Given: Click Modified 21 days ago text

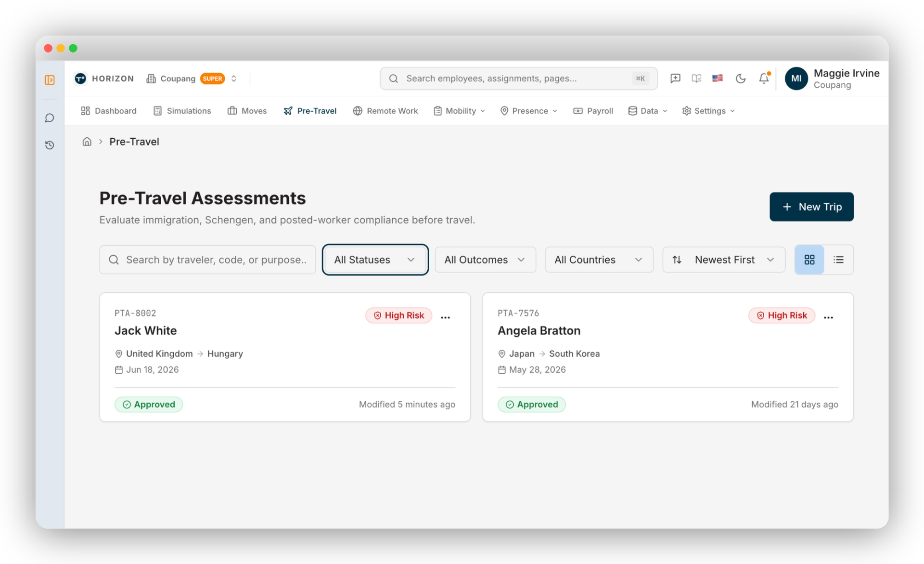Looking at the screenshot, I should click(795, 405).
